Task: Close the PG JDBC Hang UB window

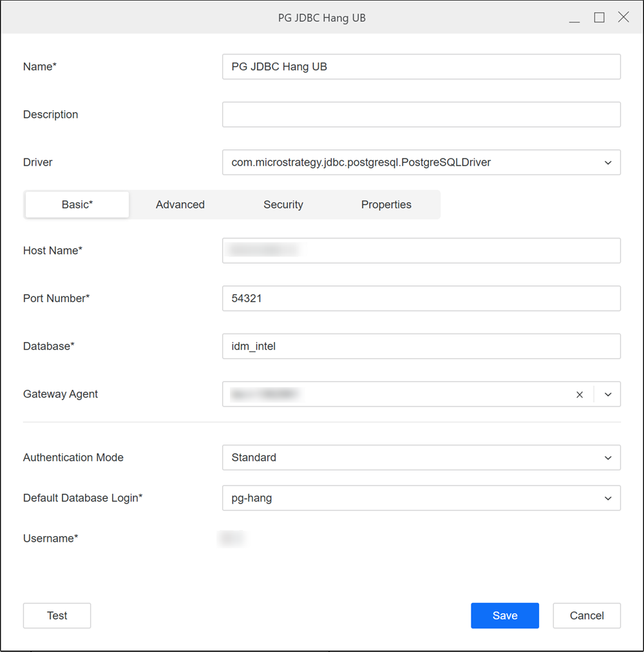Action: (623, 18)
